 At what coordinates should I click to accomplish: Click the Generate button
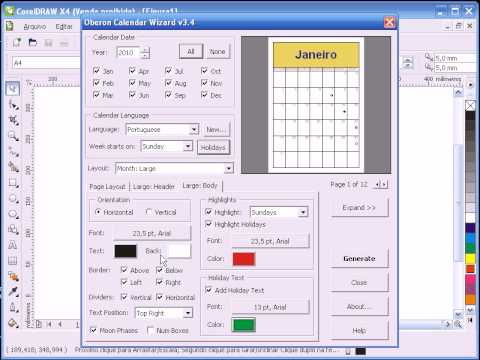[359, 259]
